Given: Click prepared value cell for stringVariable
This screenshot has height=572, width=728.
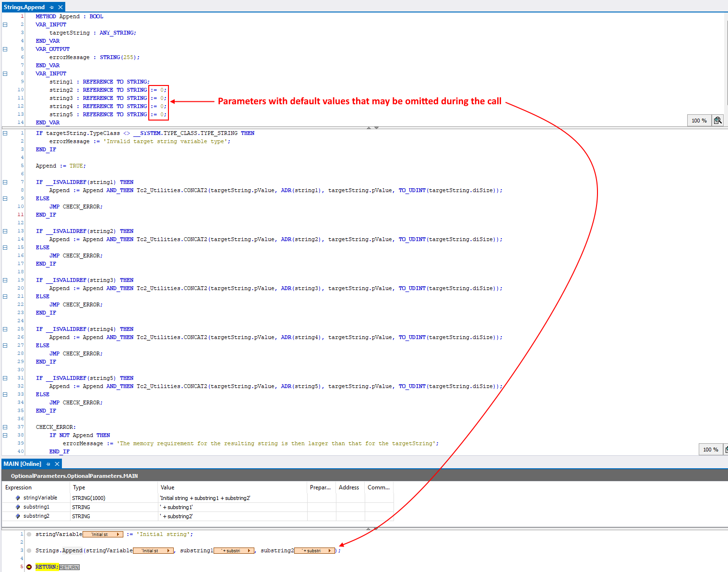Looking at the screenshot, I should (322, 498).
